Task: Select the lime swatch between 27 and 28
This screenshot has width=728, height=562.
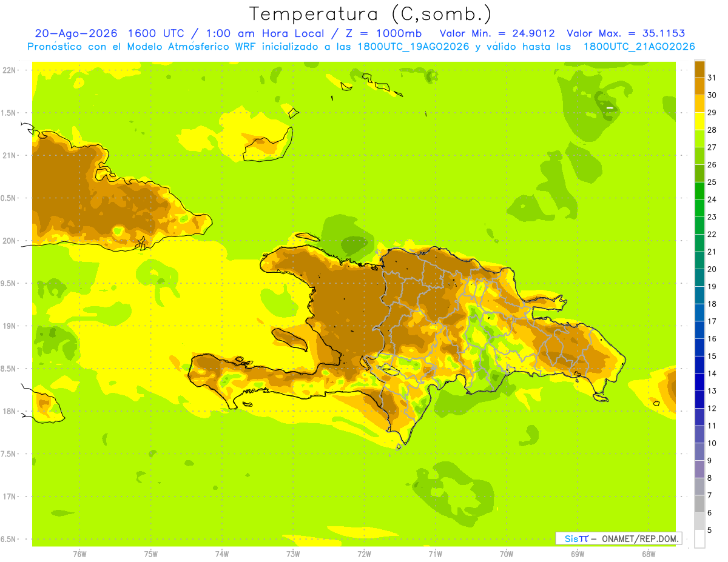Action: click(x=699, y=139)
